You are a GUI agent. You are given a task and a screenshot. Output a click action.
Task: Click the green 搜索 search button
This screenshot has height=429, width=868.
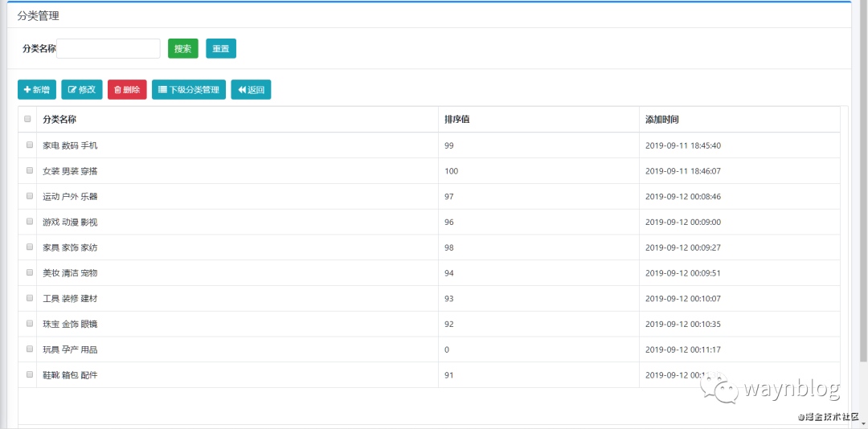coord(183,49)
